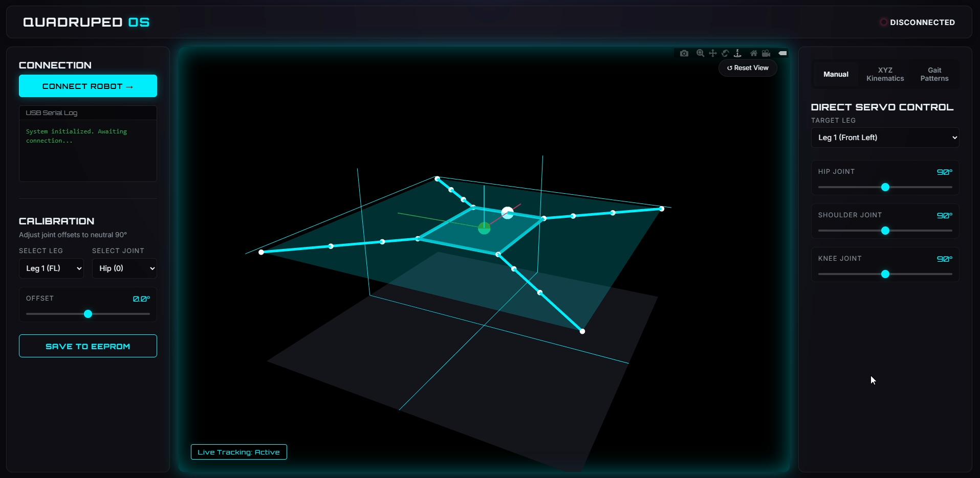
Task: Click the CONNECTION heading
Action: pos(55,65)
